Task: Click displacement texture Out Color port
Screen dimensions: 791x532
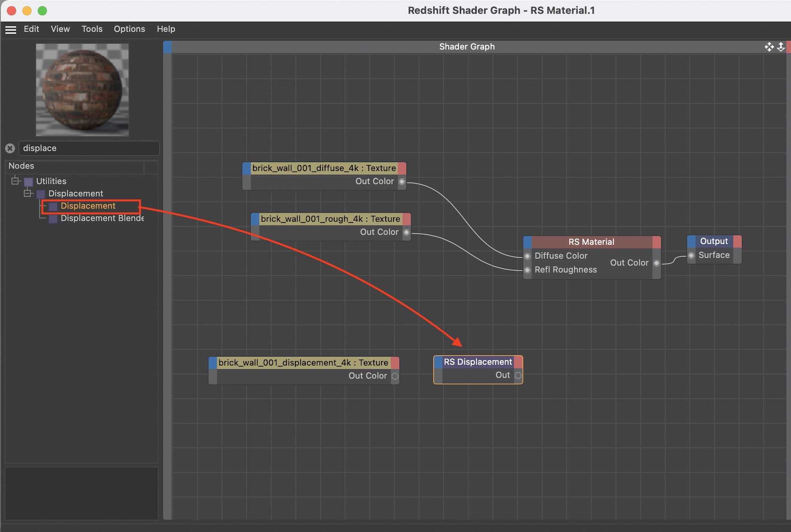Action: coord(395,376)
